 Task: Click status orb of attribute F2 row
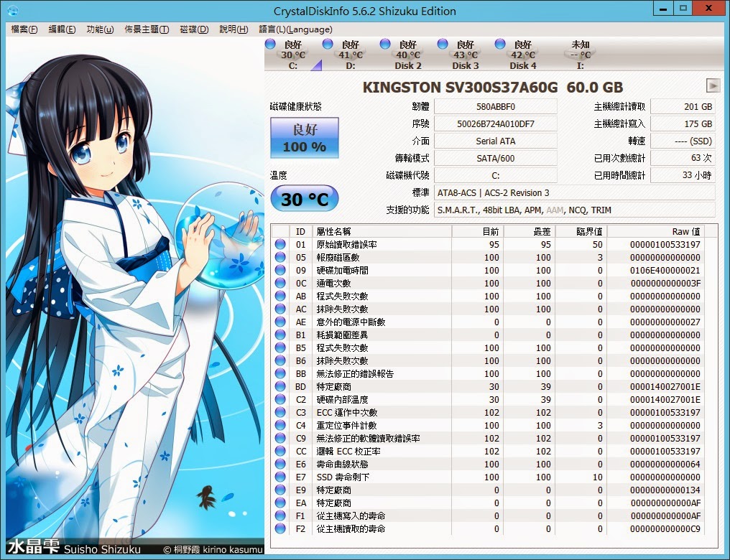point(280,528)
